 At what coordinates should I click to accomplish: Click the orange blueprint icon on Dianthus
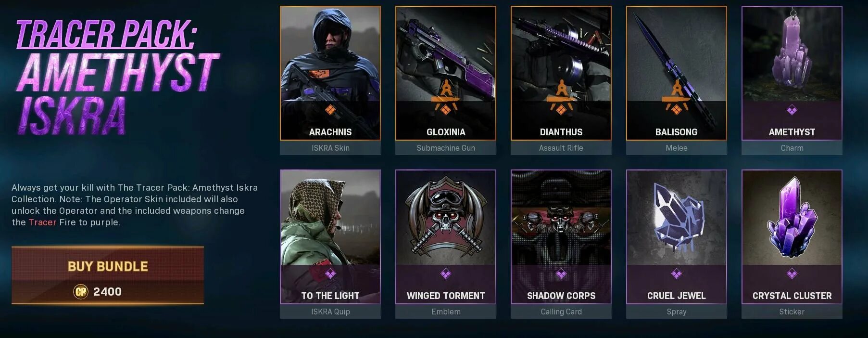561,98
